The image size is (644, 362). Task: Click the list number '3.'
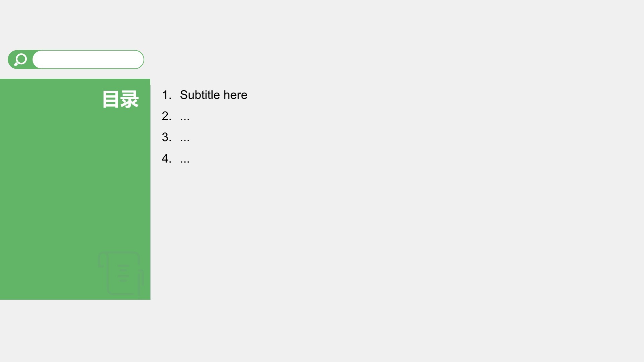tap(166, 137)
